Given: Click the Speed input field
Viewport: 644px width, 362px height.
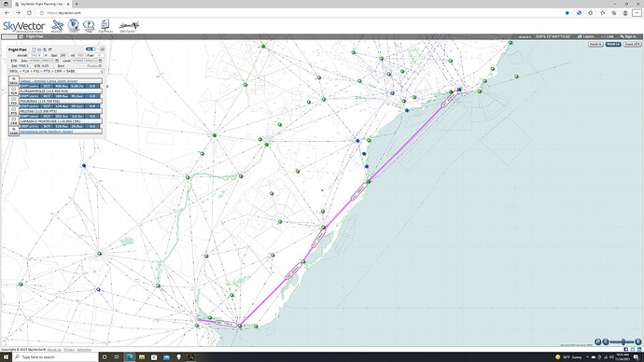Looking at the screenshot, I should (63, 55).
